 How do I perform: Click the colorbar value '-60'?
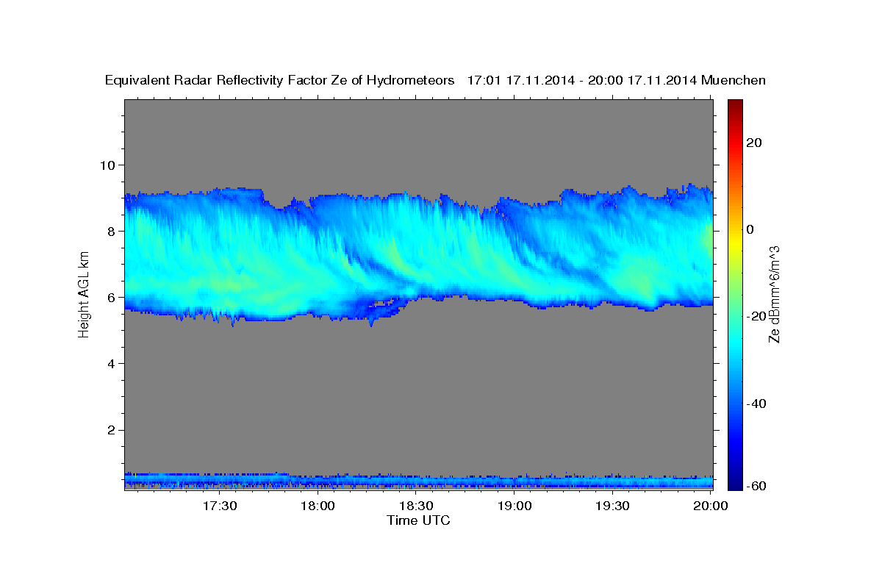coord(755,486)
